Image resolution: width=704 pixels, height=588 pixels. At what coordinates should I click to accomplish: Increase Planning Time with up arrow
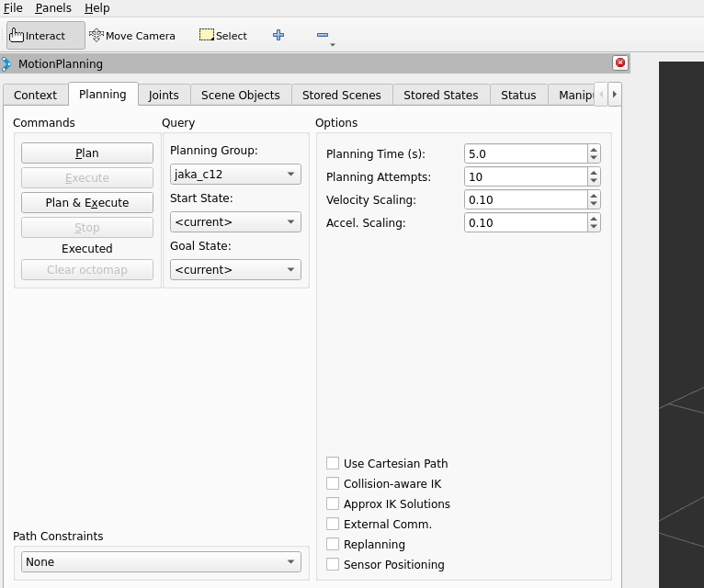[594, 150]
